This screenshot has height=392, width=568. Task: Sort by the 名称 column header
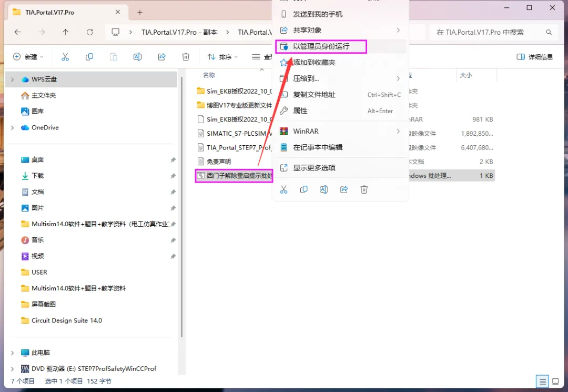(209, 75)
